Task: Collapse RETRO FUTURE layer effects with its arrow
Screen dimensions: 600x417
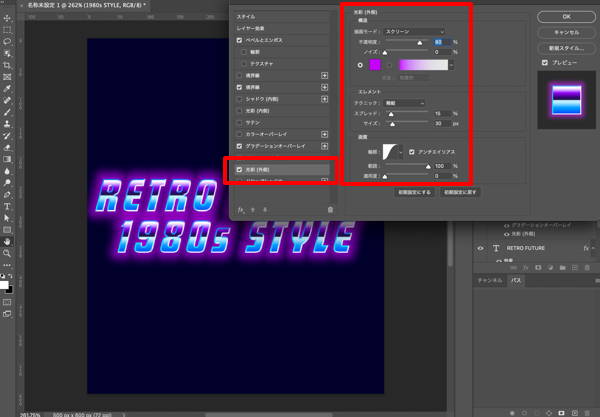Action: pos(593,248)
